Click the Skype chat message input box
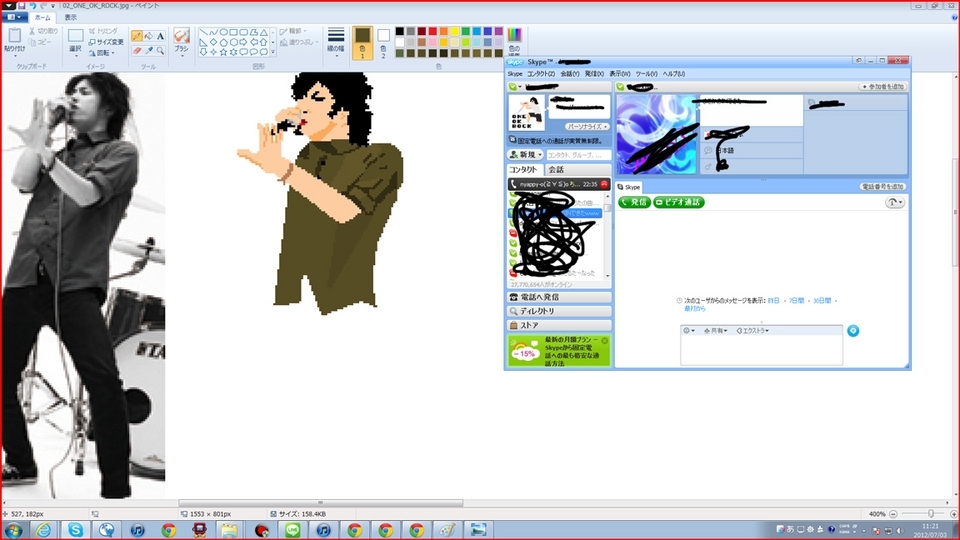Screen dimensions: 960x540 pyautogui.click(x=761, y=350)
